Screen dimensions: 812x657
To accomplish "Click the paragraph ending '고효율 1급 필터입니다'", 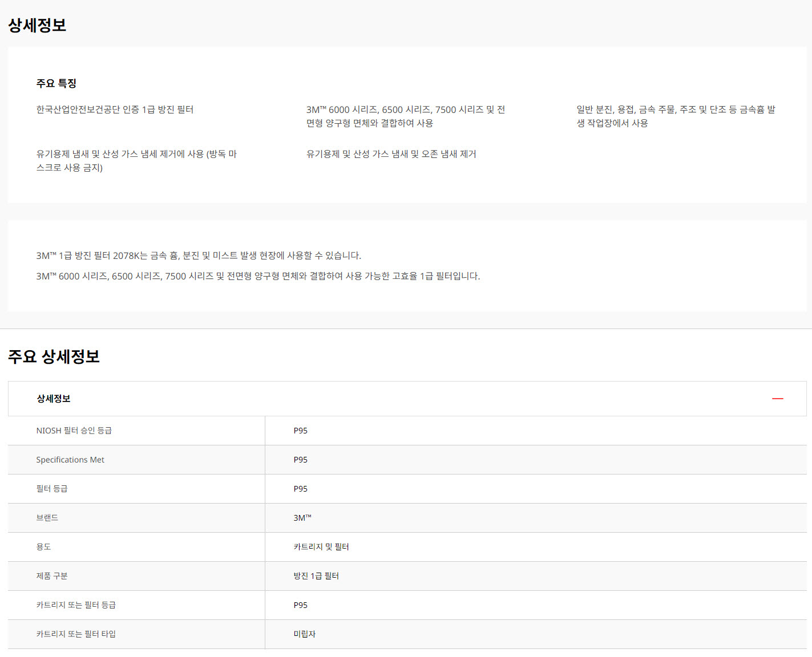I will [258, 276].
